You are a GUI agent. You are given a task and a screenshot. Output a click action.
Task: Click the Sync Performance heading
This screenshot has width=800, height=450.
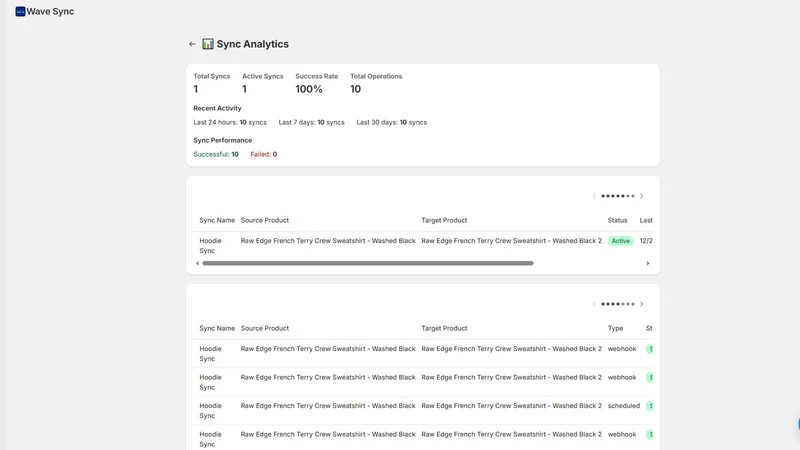tap(222, 140)
